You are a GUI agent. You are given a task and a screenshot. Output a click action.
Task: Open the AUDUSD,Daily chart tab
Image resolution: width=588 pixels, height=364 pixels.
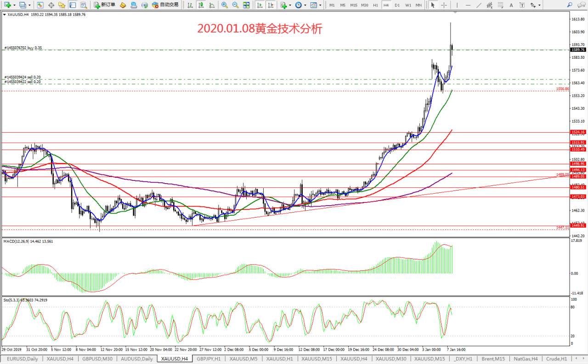tap(137, 358)
